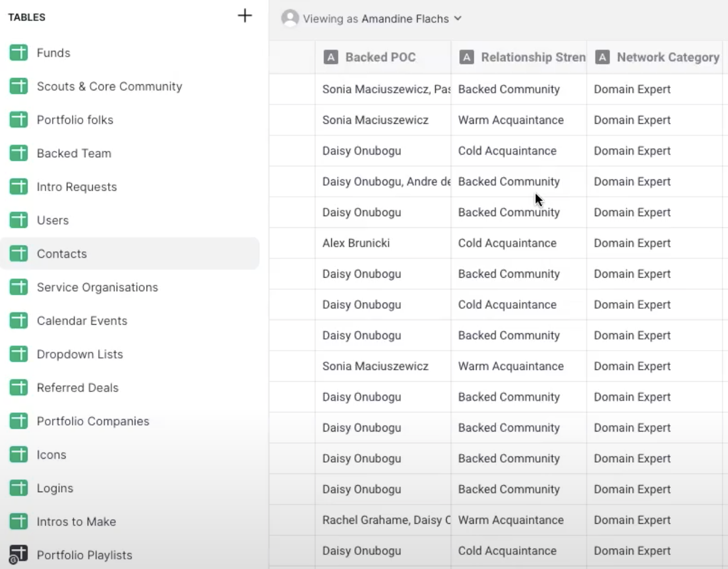Switch to the Icons table

click(52, 454)
